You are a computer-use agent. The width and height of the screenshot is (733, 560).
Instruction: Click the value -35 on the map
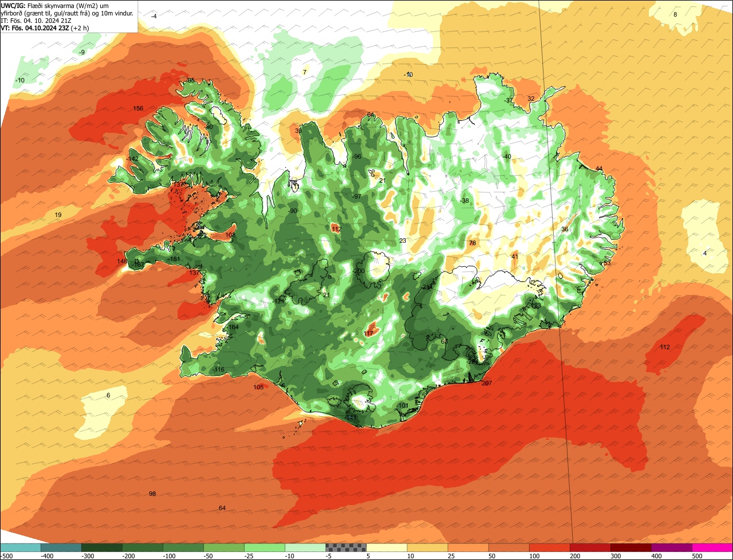tap(190, 80)
